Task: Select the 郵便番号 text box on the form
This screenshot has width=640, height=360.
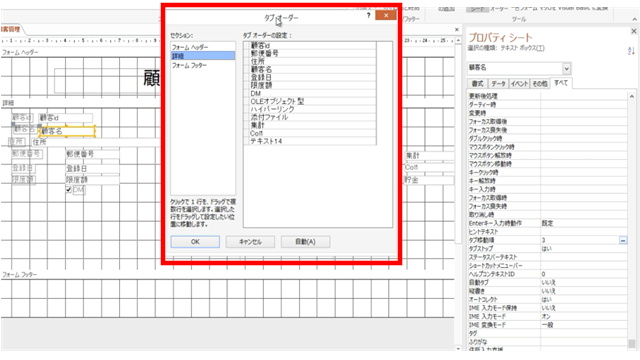Action: click(x=92, y=154)
